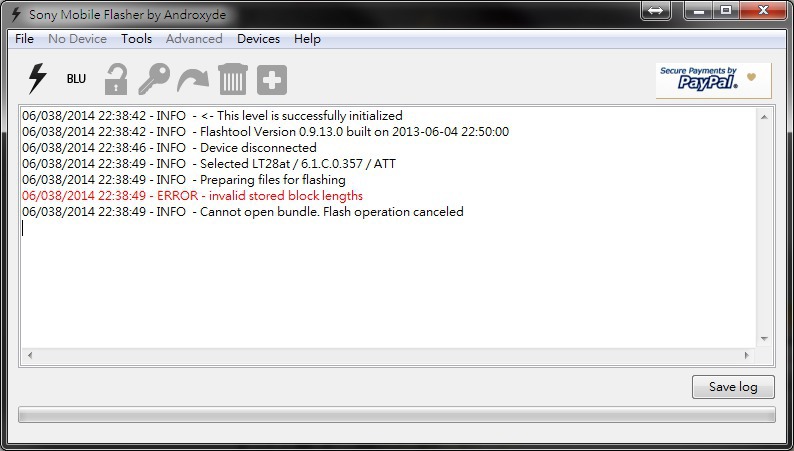
Task: Click the log horizontal scrollbar right arrow
Action: (747, 355)
